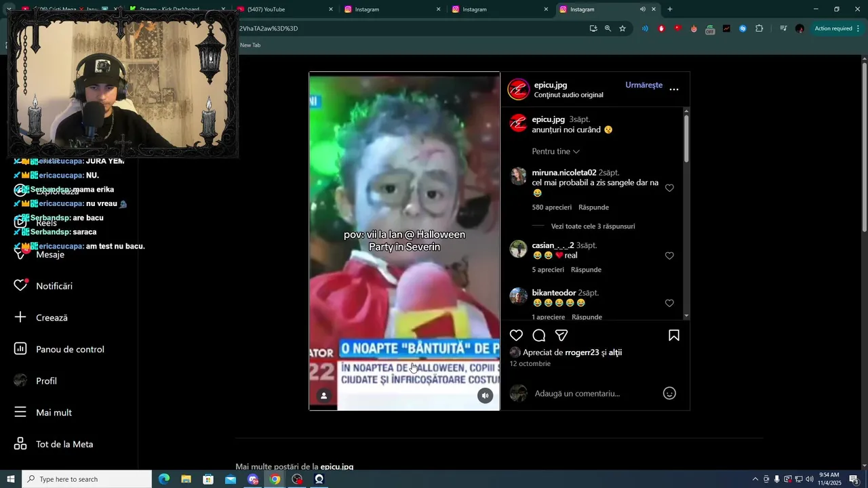Close the YouTube tab
Screen dimensions: 868x488
click(331, 9)
